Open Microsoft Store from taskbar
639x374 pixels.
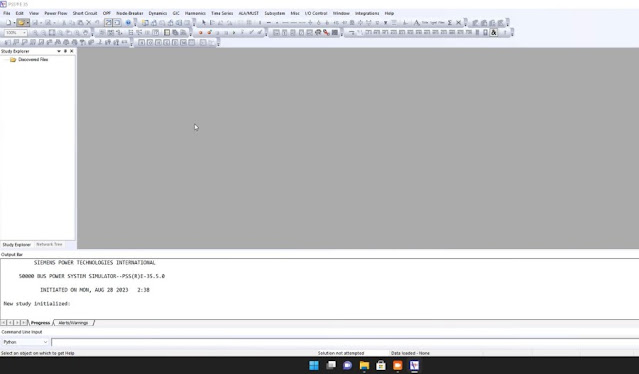pyautogui.click(x=381, y=365)
